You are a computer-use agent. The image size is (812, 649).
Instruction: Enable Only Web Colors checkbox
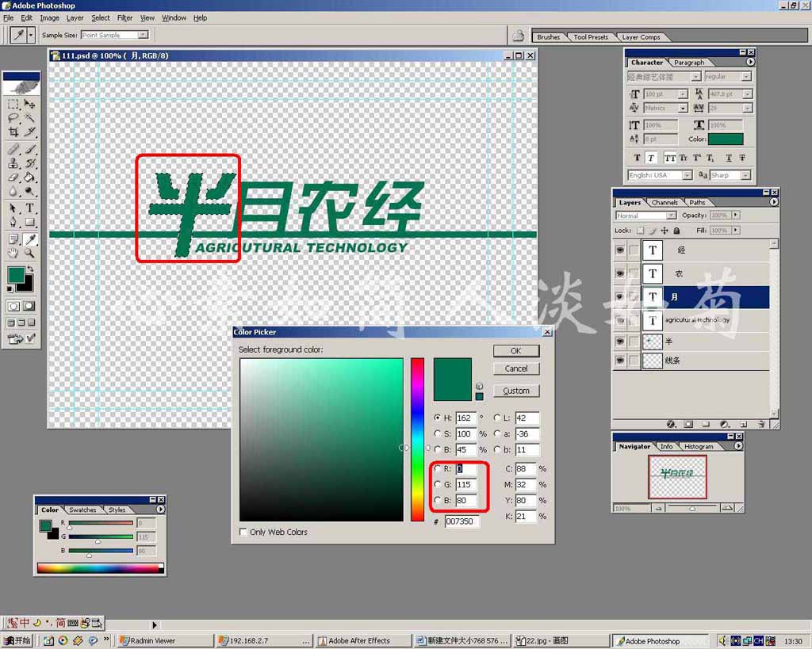coord(243,532)
